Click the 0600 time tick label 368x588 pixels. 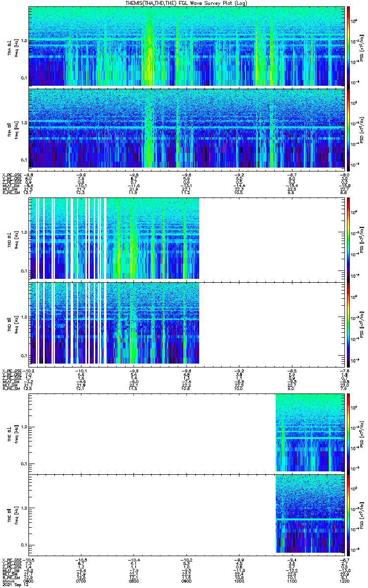29,581
